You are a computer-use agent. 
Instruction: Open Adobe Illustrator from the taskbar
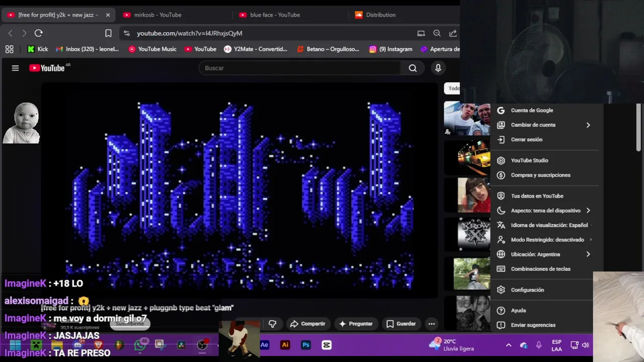click(285, 345)
